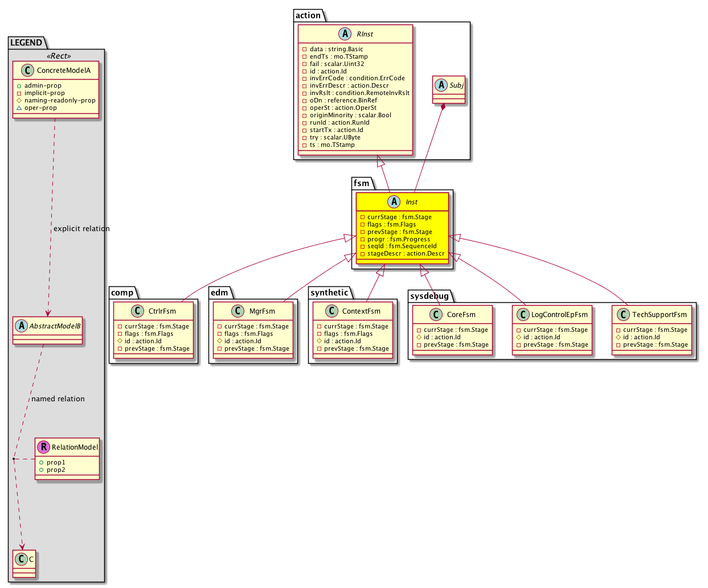Click the CoreFsm class circle icon
Image resolution: width=708 pixels, height=588 pixels.
[436, 314]
